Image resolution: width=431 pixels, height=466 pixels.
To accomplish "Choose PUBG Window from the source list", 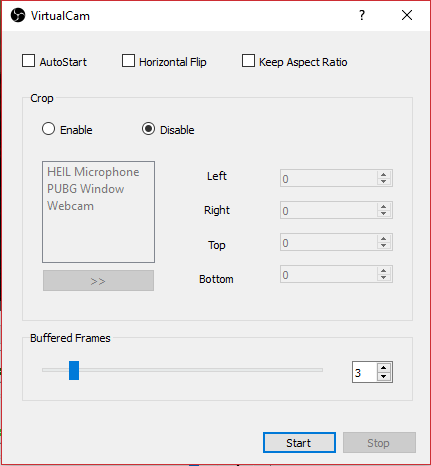I will coord(86,189).
